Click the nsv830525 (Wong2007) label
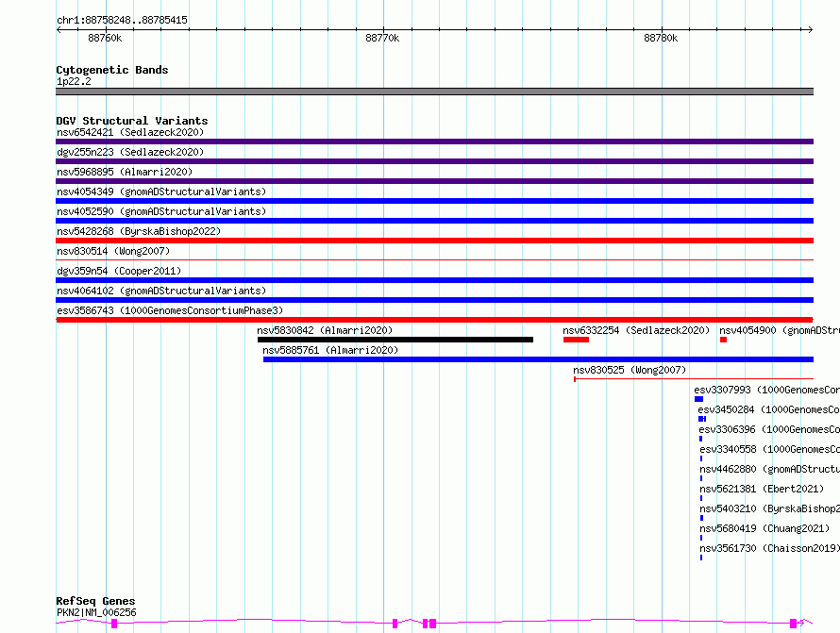The width and height of the screenshot is (840, 633). tap(630, 370)
